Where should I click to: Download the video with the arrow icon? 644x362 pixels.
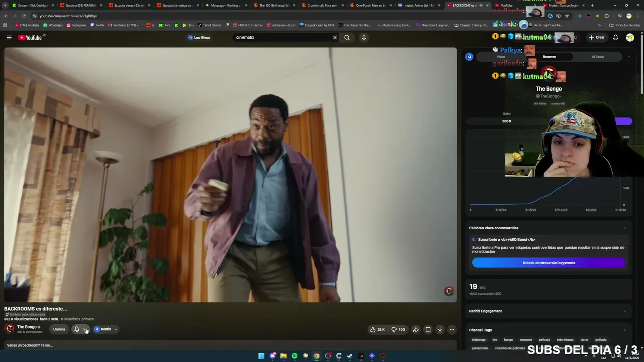coord(440,330)
